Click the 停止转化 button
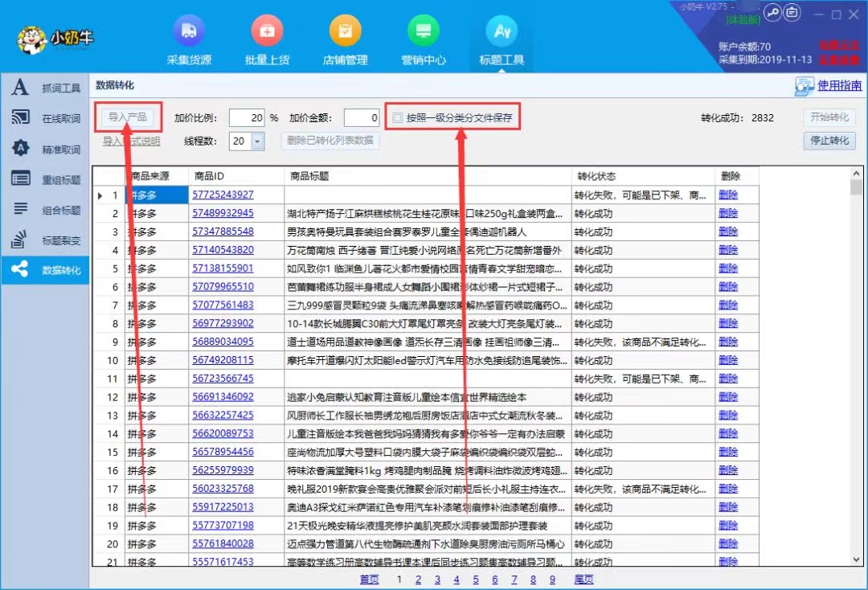Screen dimensions: 868x590 [x=829, y=140]
